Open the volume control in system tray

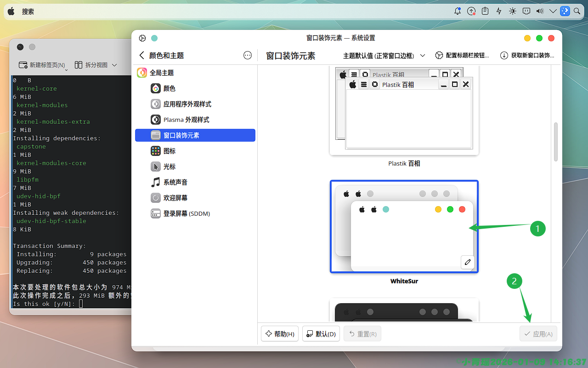click(540, 11)
